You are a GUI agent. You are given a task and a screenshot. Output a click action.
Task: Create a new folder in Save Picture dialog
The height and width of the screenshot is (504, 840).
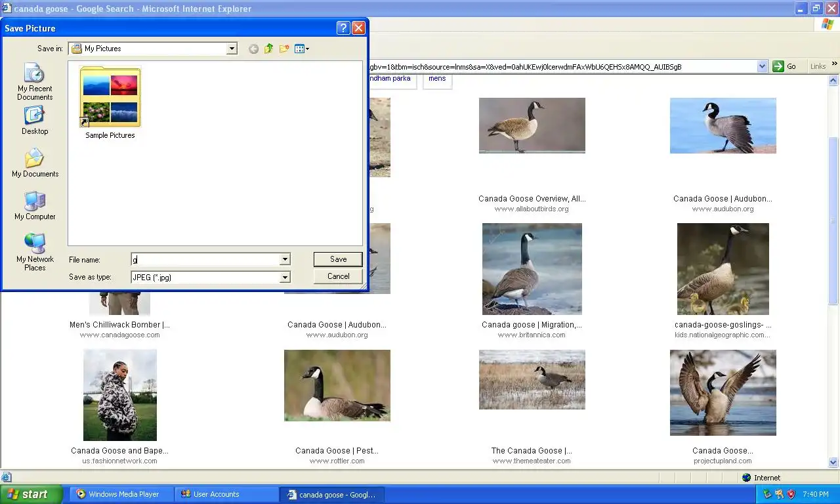click(284, 49)
